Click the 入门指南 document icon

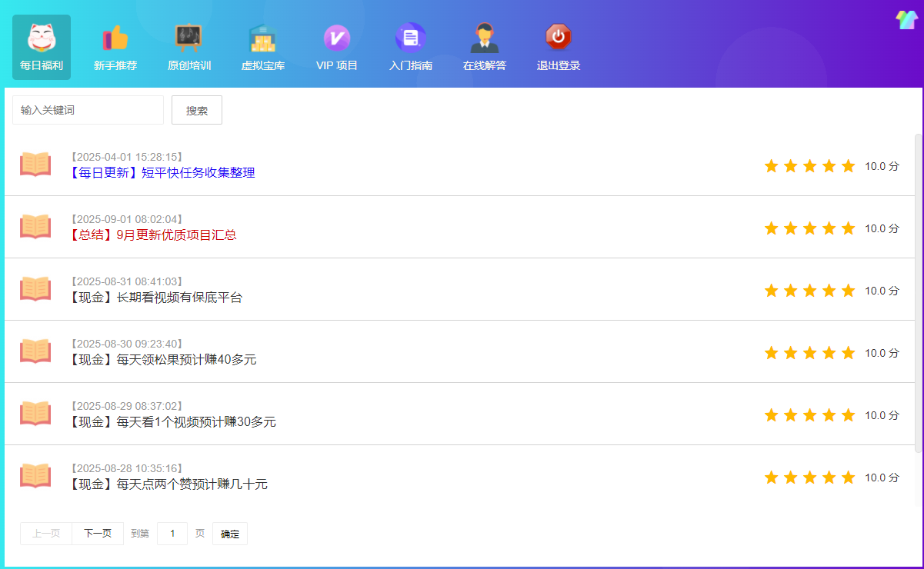pos(411,38)
